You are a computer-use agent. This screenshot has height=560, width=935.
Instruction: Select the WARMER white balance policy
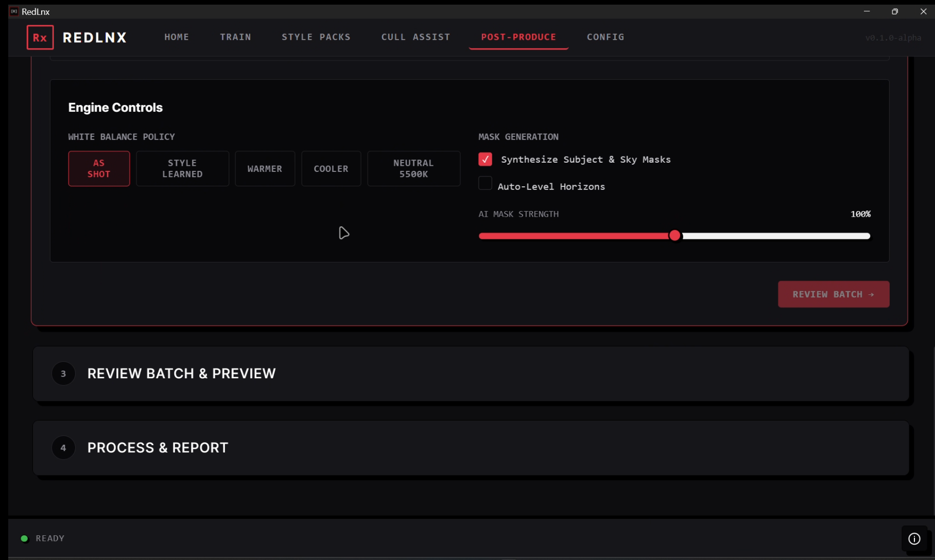[x=265, y=168]
